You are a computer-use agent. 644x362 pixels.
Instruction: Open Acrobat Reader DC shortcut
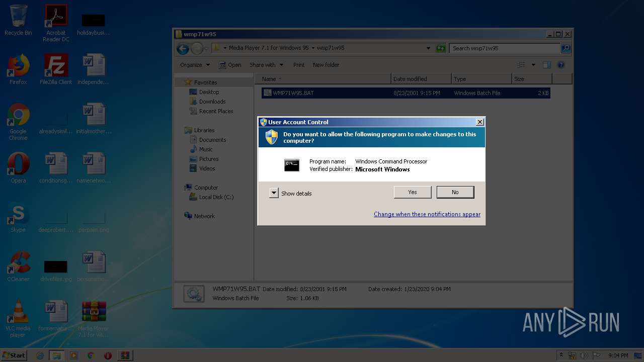point(56,23)
